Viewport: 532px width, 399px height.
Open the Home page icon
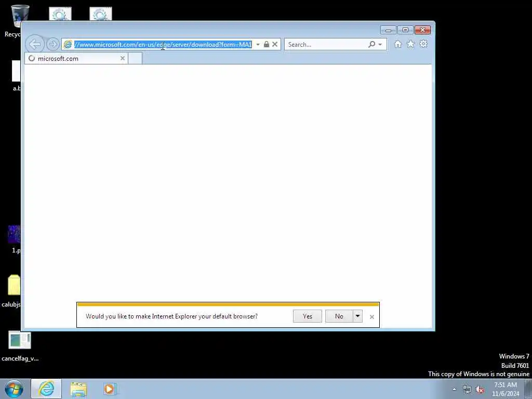pos(398,44)
